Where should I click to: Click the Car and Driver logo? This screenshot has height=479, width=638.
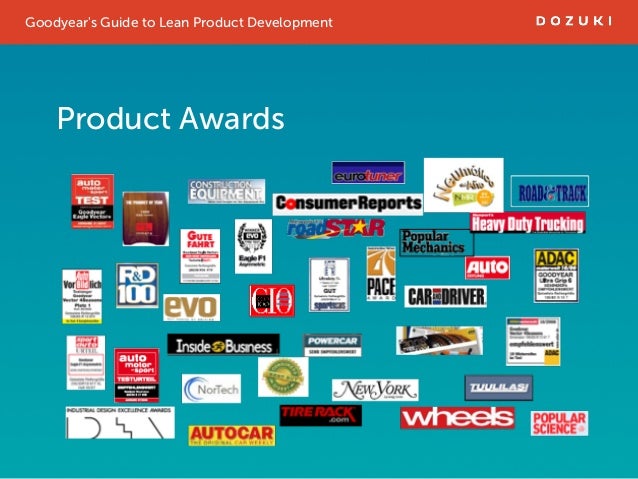click(x=446, y=296)
